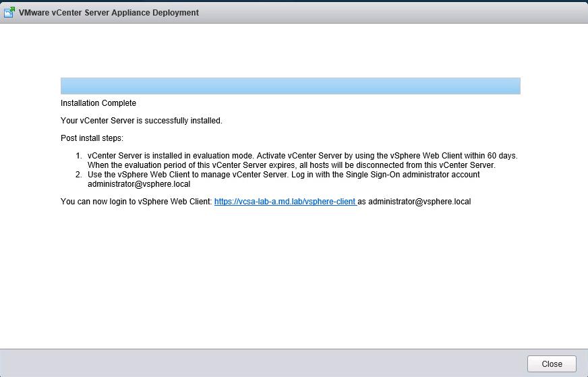588x377 pixels.
Task: Click 'as administrator@vsphere.local' after the link
Action: (414, 202)
